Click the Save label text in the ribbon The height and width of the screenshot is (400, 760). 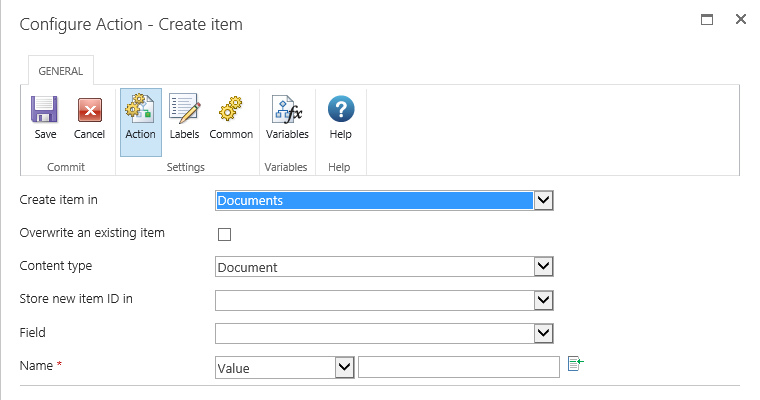[x=45, y=134]
